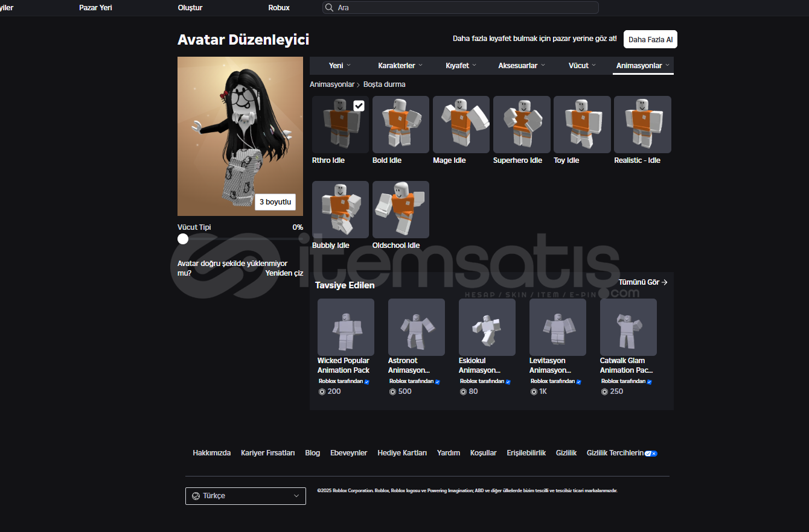The height and width of the screenshot is (532, 809).
Task: Click the Bubbly Idle label text
Action: coord(331,245)
